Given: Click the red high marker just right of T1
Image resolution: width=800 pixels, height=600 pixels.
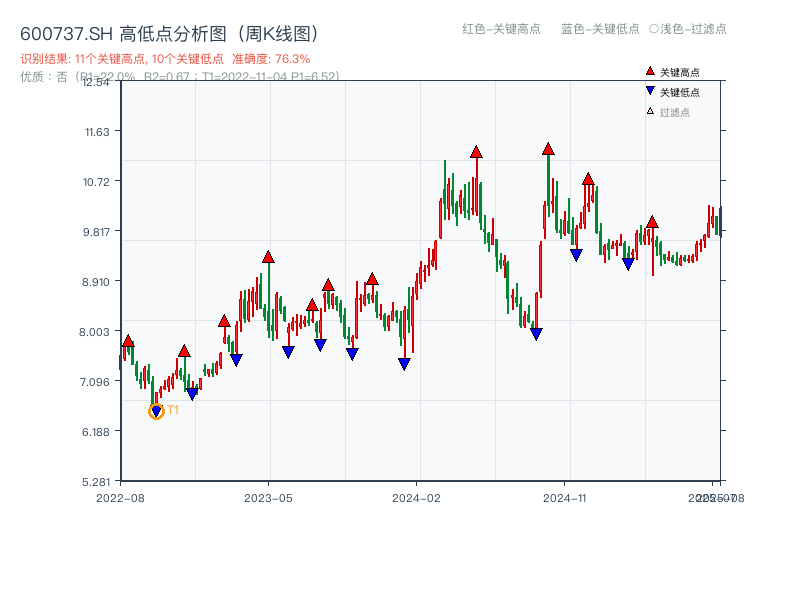Looking at the screenshot, I should point(184,351).
